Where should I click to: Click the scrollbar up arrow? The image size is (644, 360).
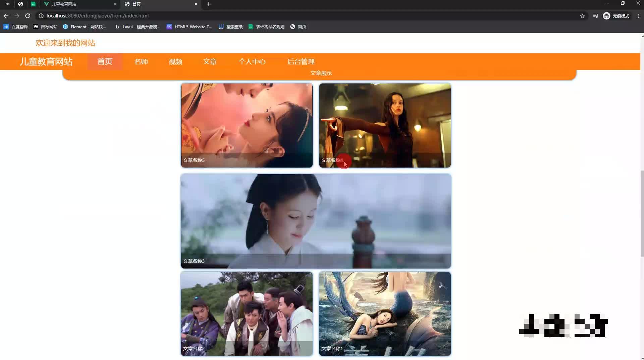click(x=642, y=35)
